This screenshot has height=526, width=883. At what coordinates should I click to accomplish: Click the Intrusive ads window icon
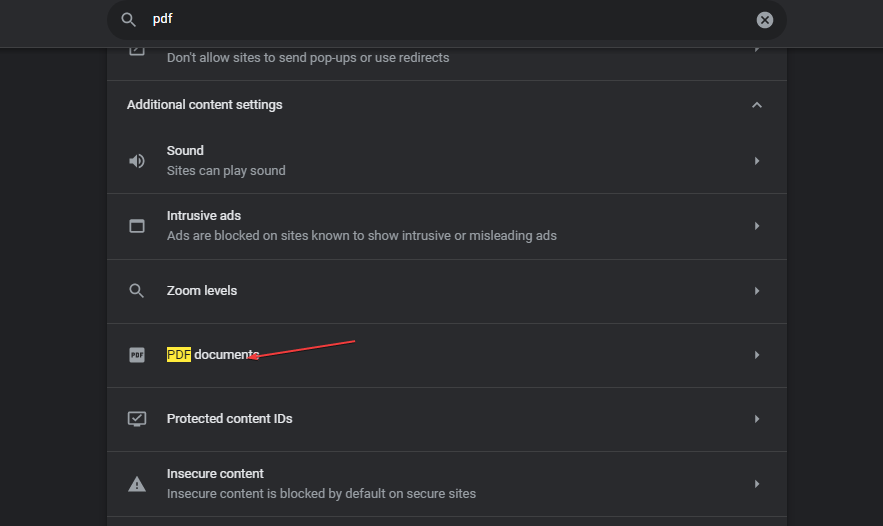click(x=137, y=226)
